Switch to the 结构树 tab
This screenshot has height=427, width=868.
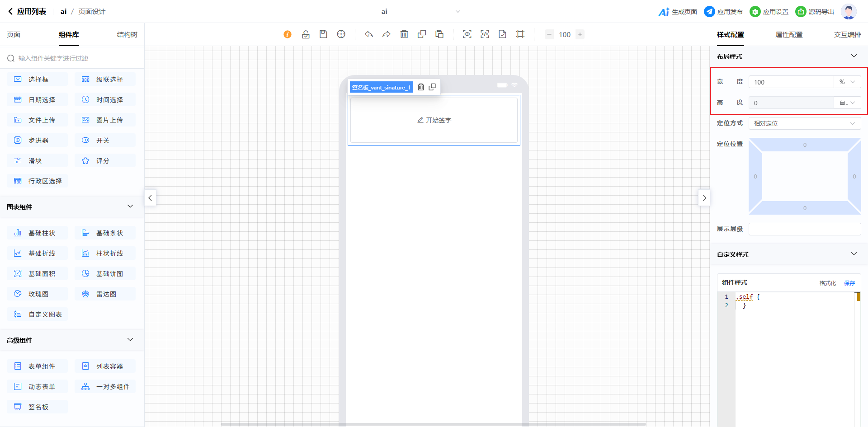(x=127, y=35)
